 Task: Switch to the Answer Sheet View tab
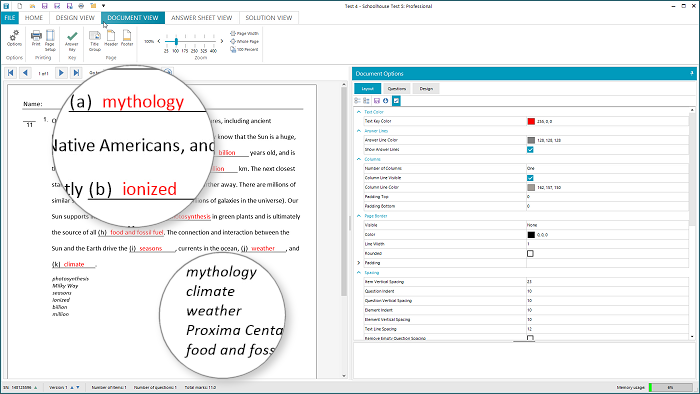click(x=202, y=18)
